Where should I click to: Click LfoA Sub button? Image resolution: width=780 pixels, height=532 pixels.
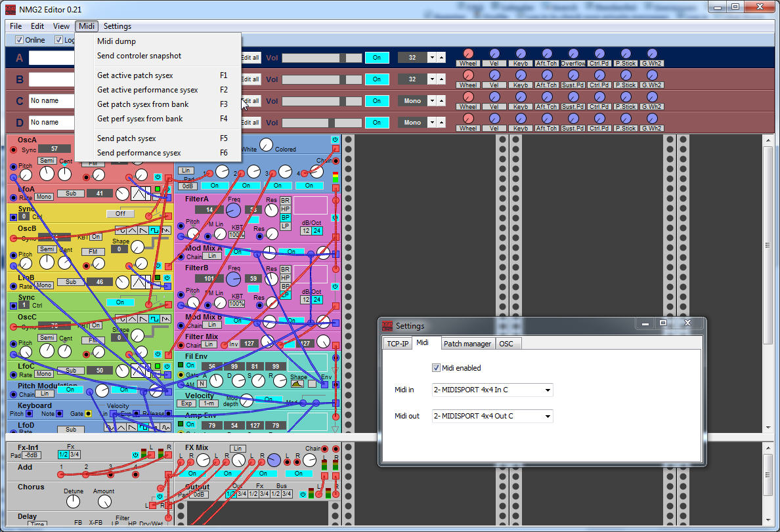(x=71, y=194)
